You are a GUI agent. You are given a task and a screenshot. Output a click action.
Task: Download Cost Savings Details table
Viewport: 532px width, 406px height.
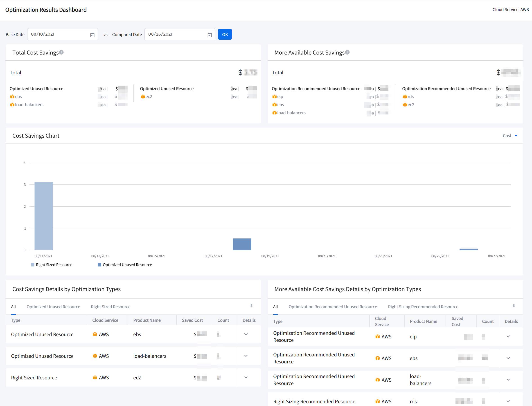pyautogui.click(x=251, y=306)
